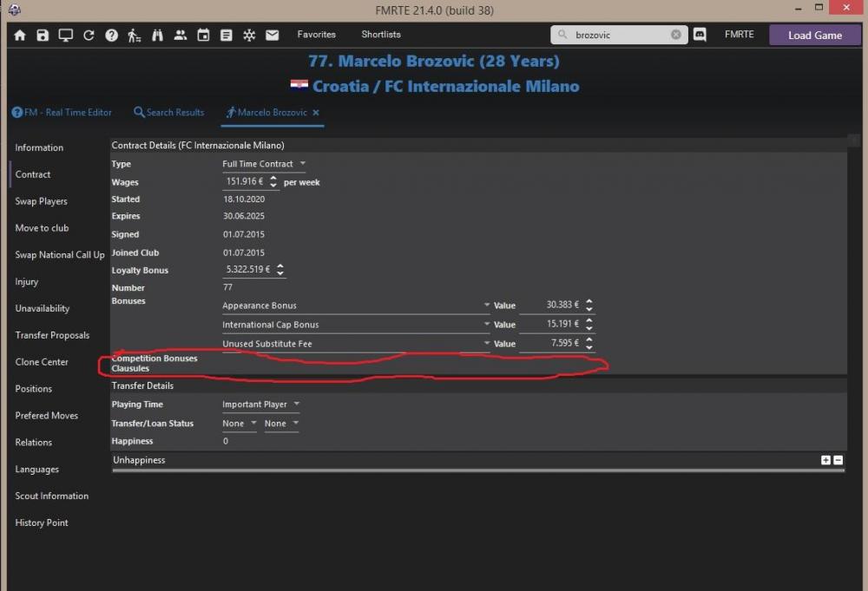The height and width of the screenshot is (591, 868).
Task: Click the Refresh arrow icon
Action: pyautogui.click(x=89, y=36)
